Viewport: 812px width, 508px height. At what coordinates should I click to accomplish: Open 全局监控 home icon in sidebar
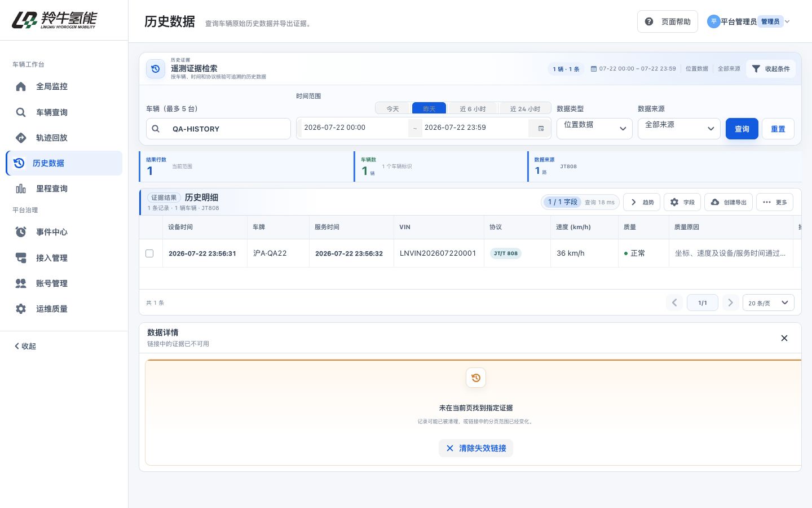pos(21,86)
